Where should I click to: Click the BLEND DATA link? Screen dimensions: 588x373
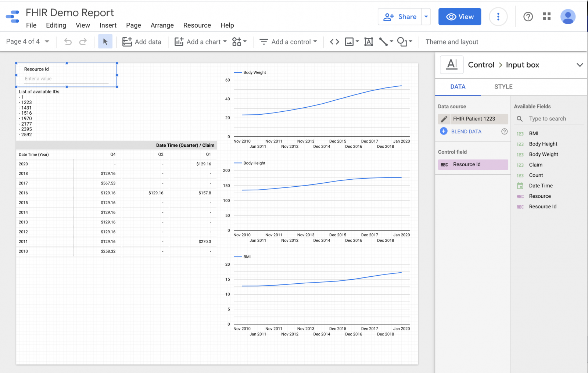(466, 132)
